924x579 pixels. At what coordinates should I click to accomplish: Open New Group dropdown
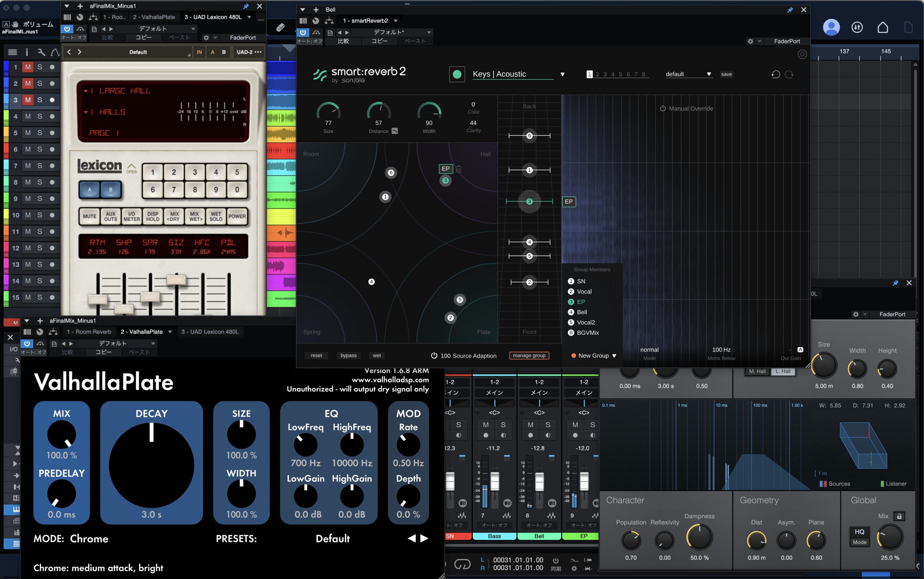pyautogui.click(x=614, y=356)
